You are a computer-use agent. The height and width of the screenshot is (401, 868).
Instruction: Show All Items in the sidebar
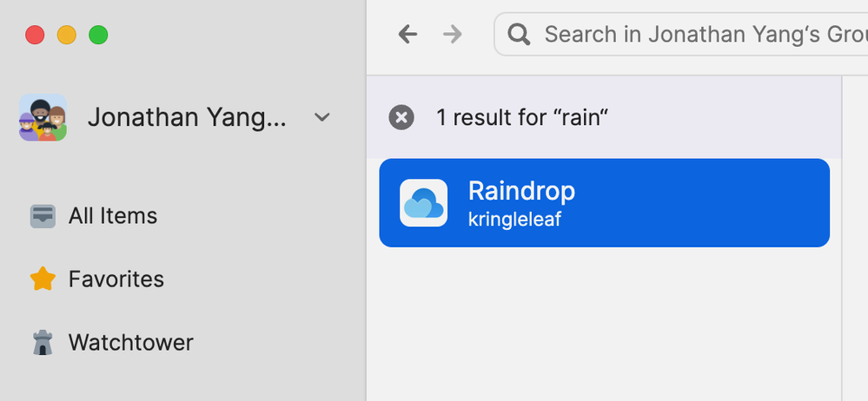[113, 216]
